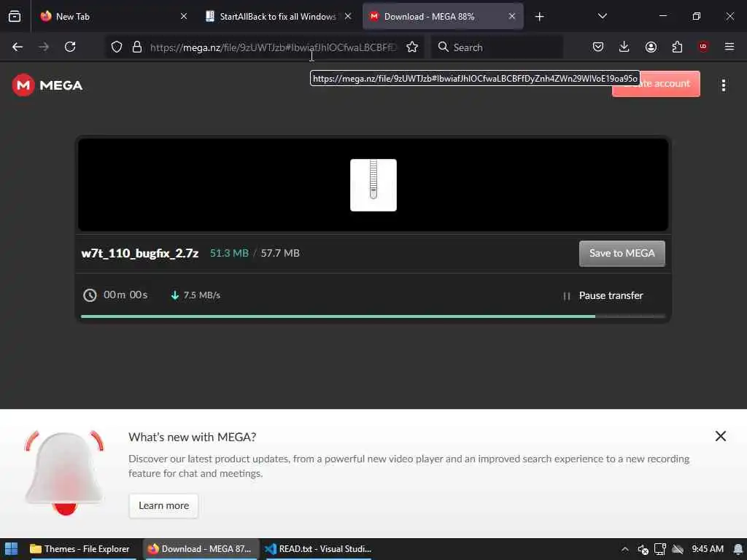
Task: Open Firefox account icon
Action: pyautogui.click(x=651, y=47)
